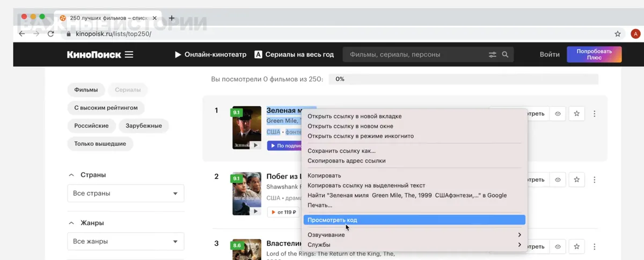Mark Зеленая миля as watched eye icon
Image resolution: width=644 pixels, height=260 pixels.
point(558,114)
